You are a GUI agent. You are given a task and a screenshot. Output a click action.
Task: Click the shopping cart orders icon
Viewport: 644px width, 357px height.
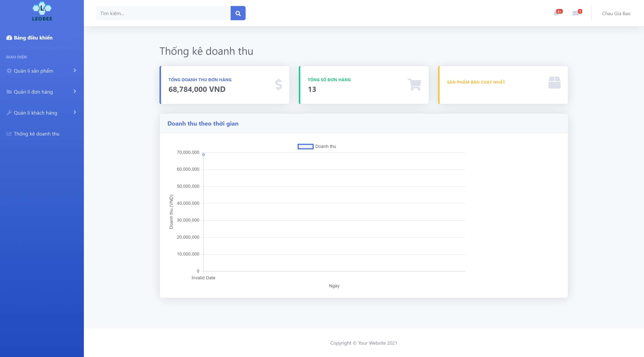(414, 85)
